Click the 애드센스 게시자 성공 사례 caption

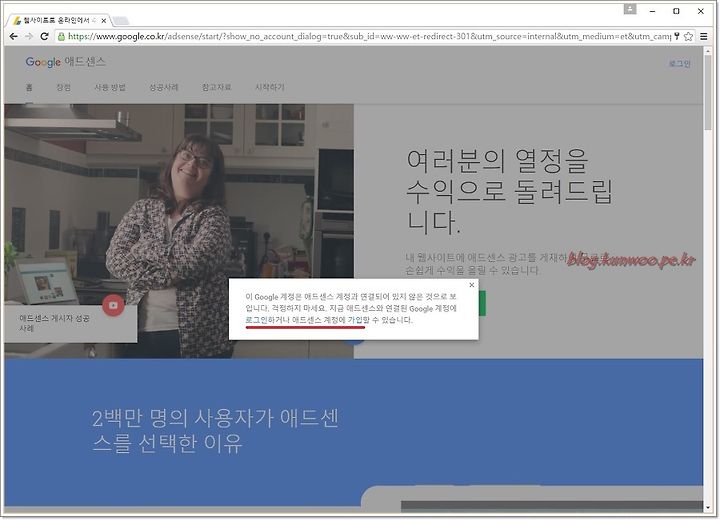(x=54, y=323)
